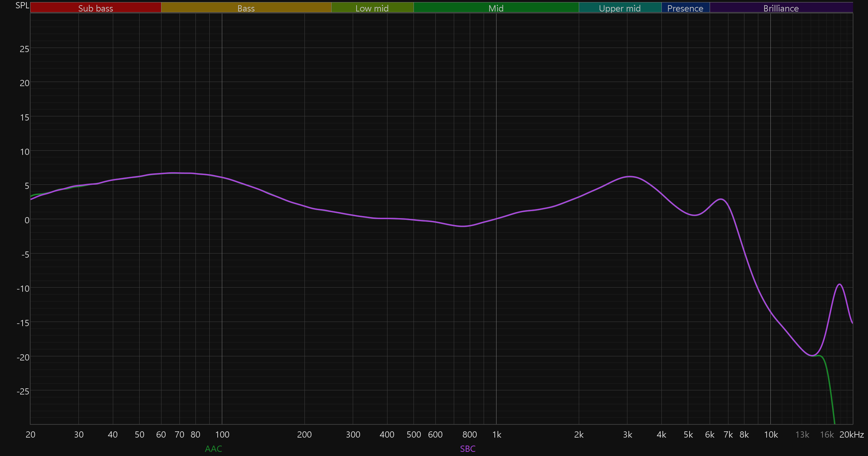Click the purple curve's peak above 16k

tap(840, 284)
